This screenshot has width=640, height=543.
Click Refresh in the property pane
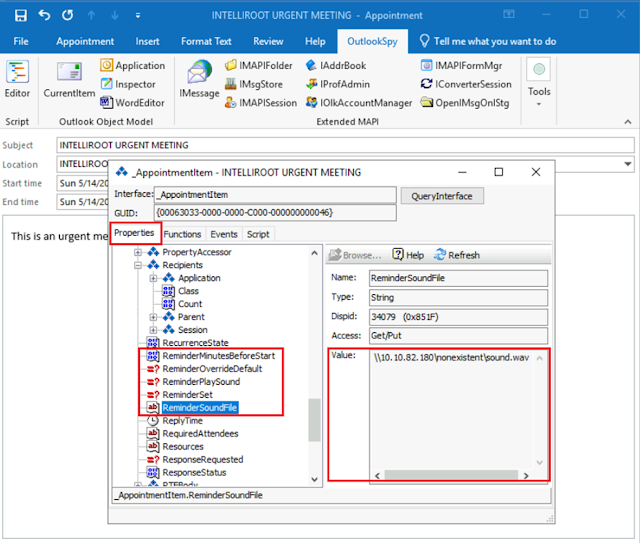[x=457, y=255]
